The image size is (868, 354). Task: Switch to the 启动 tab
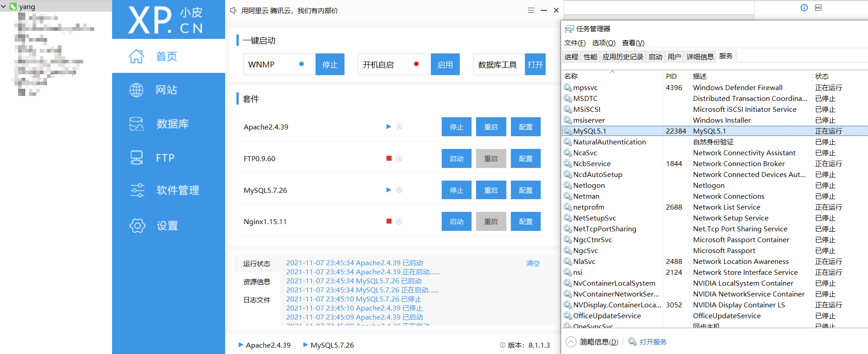pos(655,57)
